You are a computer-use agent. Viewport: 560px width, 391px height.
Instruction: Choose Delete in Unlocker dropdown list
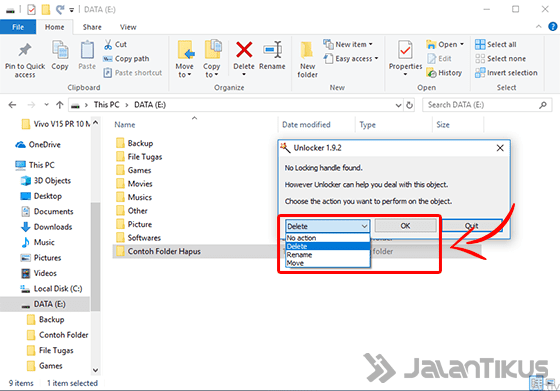(x=328, y=246)
